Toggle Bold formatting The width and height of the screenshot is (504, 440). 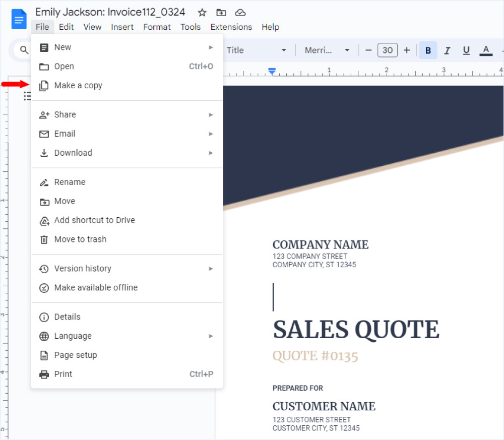428,50
